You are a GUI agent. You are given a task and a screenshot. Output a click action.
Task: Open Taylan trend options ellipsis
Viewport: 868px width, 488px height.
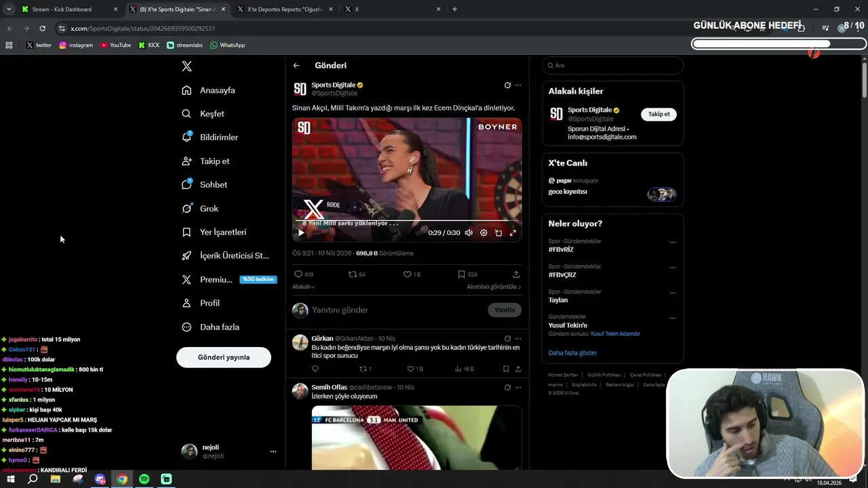pos(673,293)
